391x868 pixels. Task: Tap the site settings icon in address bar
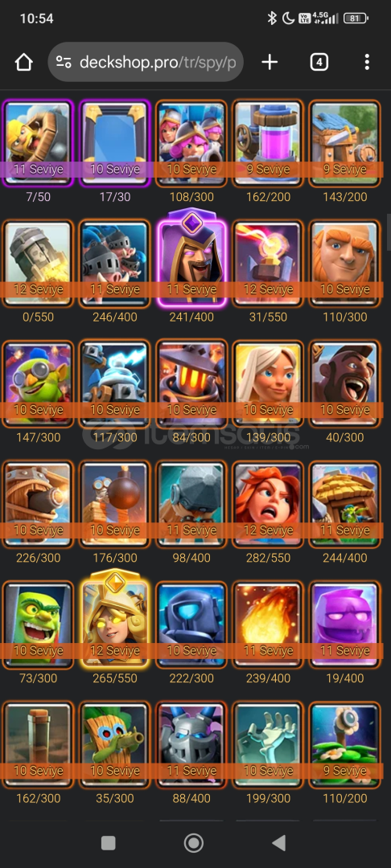(64, 62)
